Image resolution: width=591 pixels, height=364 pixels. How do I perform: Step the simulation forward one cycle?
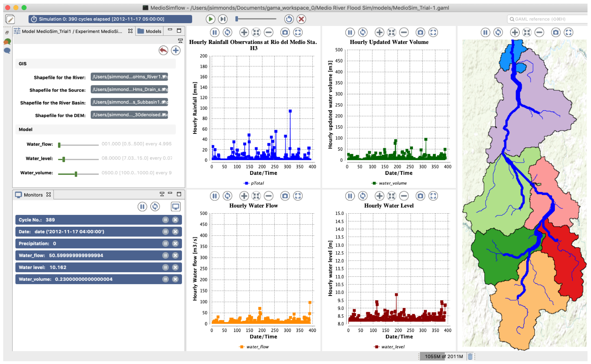223,19
